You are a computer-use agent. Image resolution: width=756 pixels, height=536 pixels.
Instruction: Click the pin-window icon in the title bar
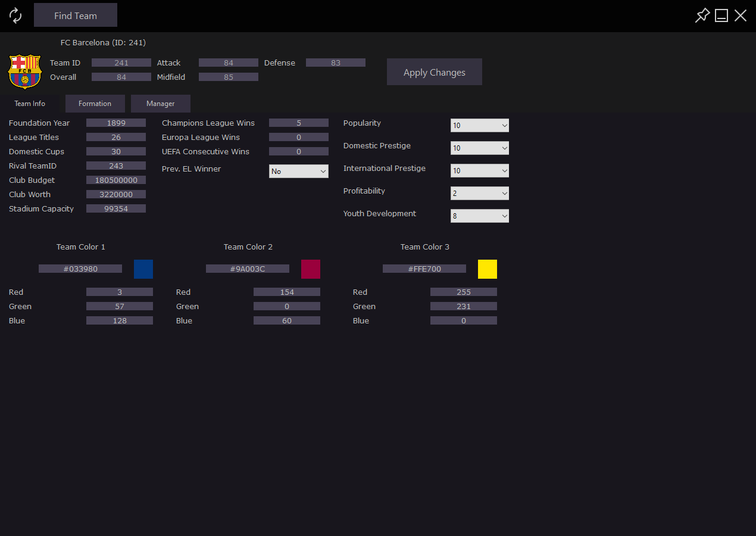702,15
